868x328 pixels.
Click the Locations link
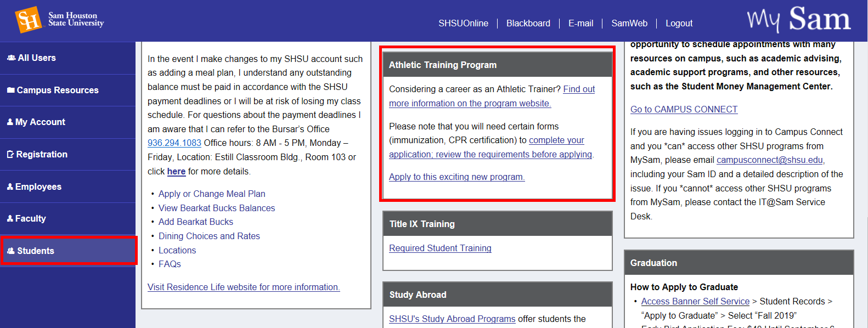(x=177, y=250)
